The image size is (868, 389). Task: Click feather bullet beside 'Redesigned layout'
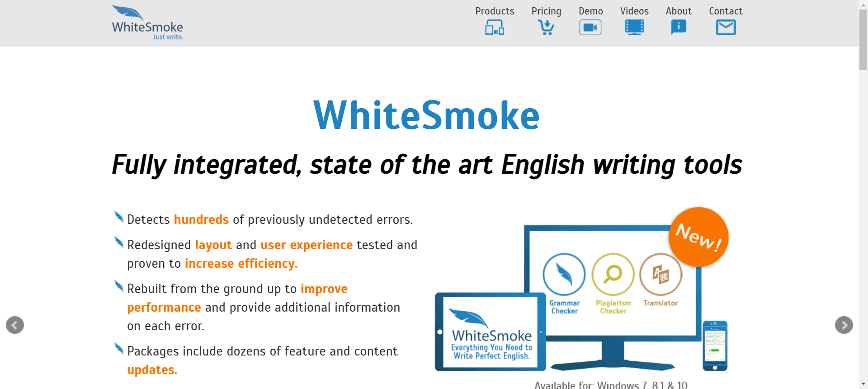(x=119, y=242)
